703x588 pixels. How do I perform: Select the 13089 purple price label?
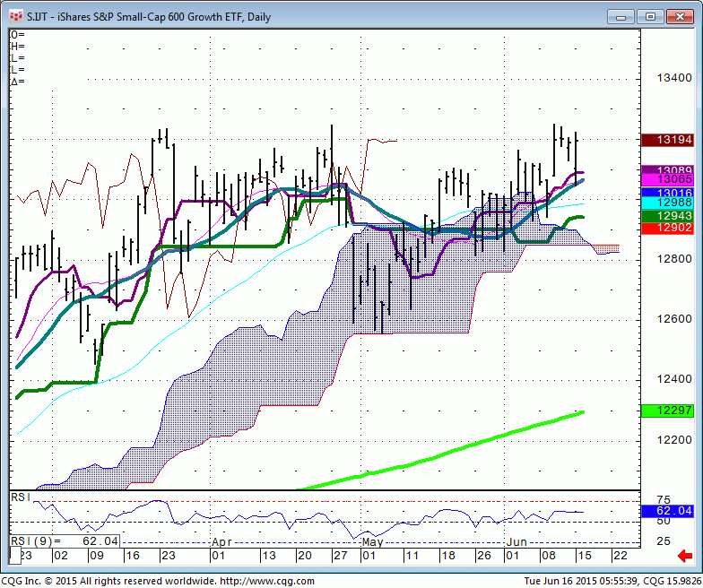tap(667, 169)
